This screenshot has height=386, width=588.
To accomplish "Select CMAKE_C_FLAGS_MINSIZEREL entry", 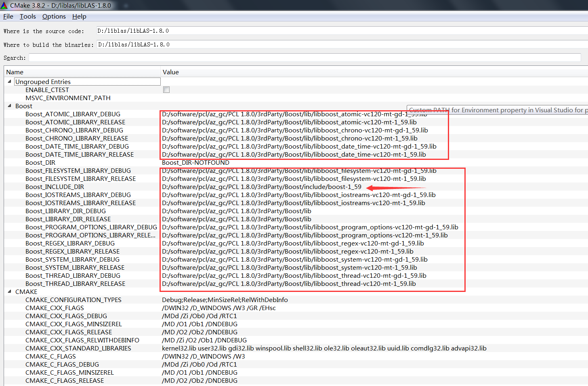I will [x=69, y=372].
